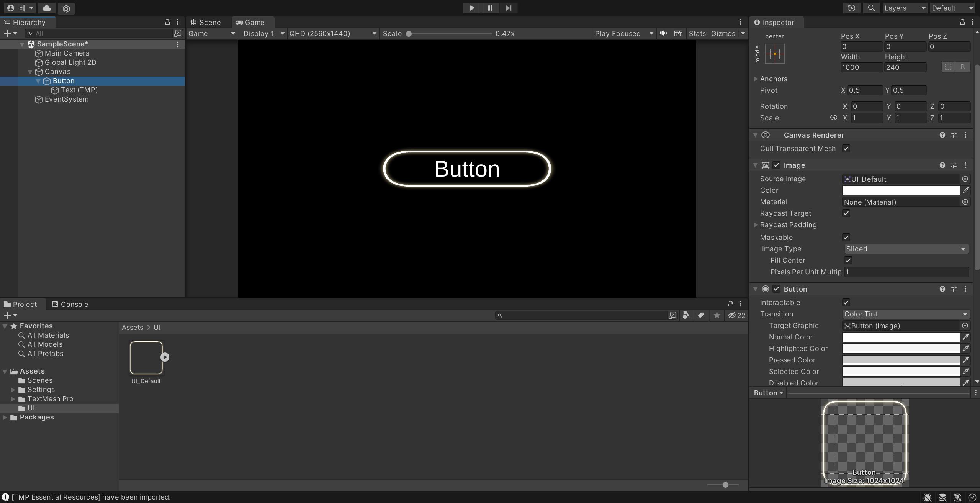The height and width of the screenshot is (503, 980).
Task: Click the cloud services icon
Action: coord(47,8)
